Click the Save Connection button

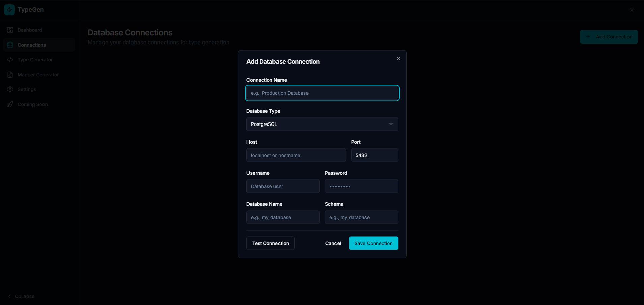tap(374, 243)
